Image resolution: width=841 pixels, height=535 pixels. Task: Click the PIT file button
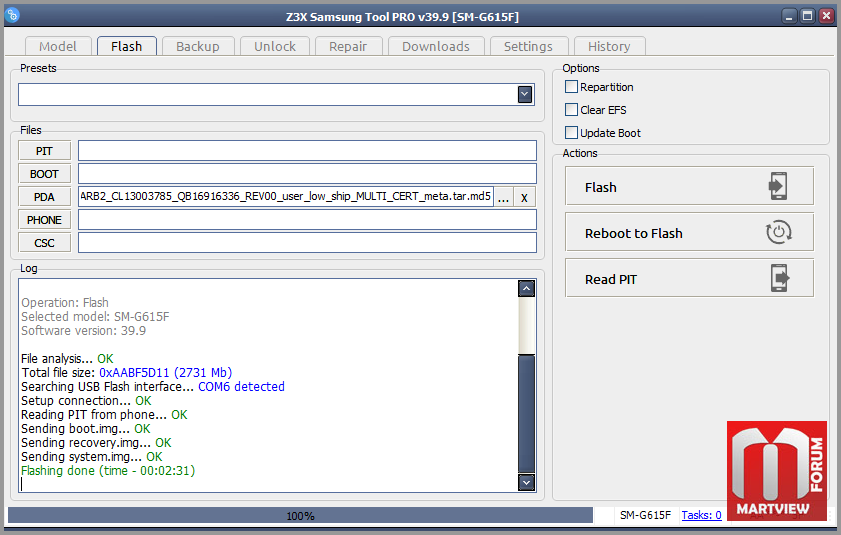pos(45,151)
